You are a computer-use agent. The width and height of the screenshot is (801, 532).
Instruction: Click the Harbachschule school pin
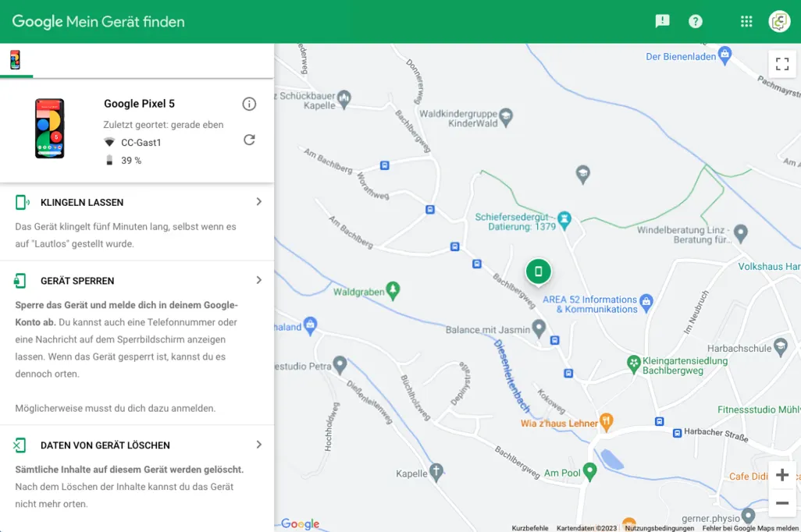pos(780,346)
